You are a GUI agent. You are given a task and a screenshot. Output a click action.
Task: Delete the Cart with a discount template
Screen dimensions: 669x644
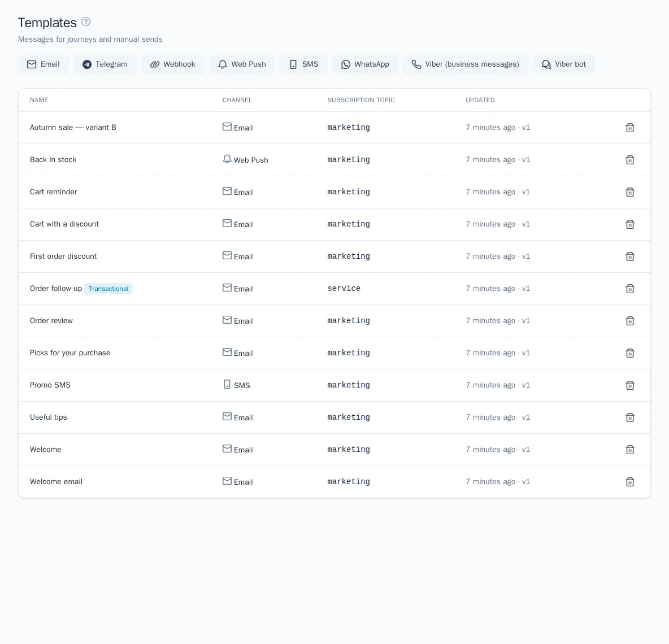pyautogui.click(x=630, y=224)
